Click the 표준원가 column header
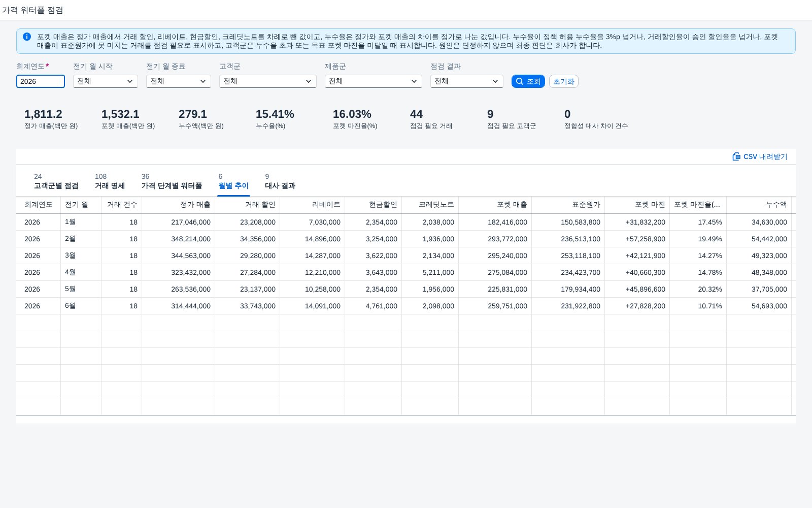The width and height of the screenshot is (812, 508). [x=568, y=205]
